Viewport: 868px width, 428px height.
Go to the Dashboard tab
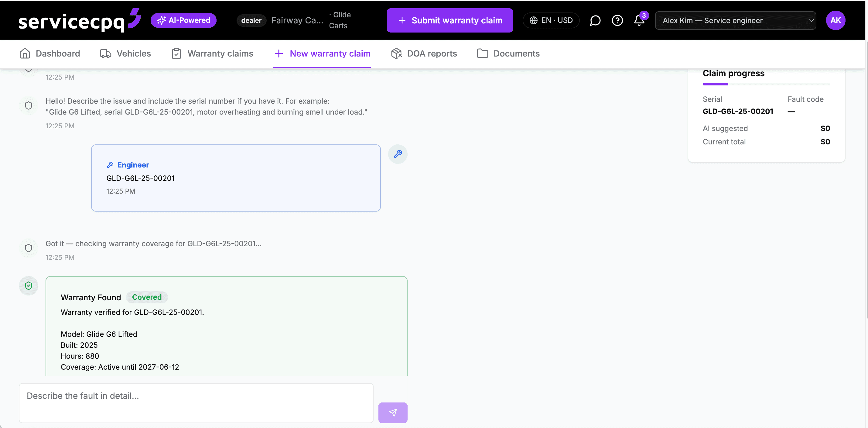tap(50, 53)
